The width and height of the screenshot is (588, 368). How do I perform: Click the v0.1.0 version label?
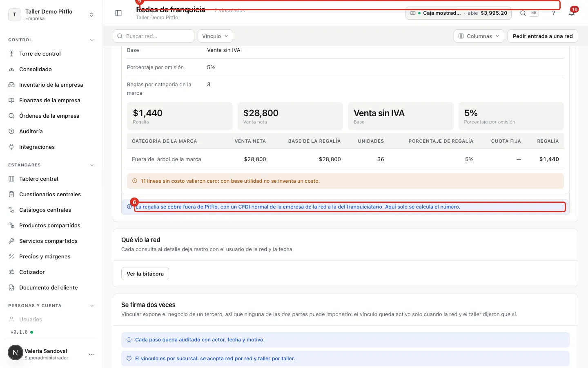[19, 332]
